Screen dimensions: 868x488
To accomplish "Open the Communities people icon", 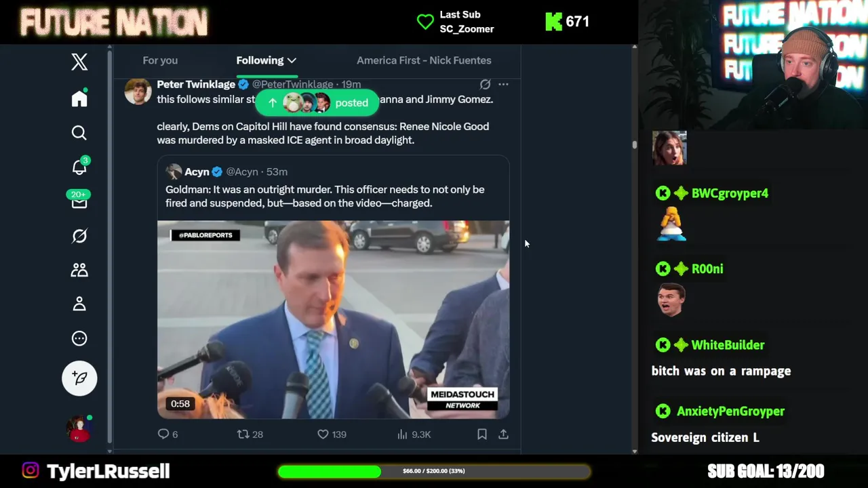I will 79,270.
